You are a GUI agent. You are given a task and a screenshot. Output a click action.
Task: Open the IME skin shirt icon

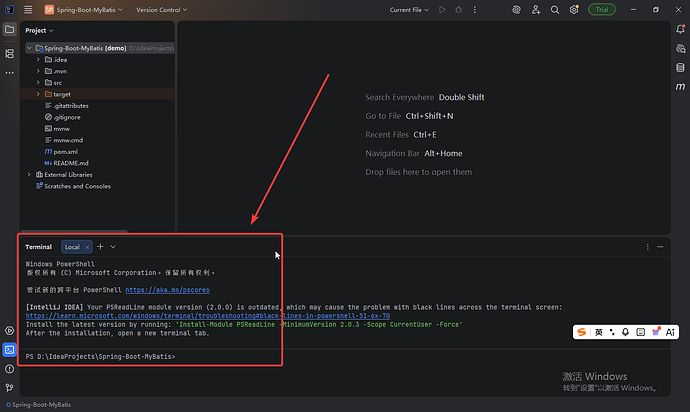coord(656,332)
